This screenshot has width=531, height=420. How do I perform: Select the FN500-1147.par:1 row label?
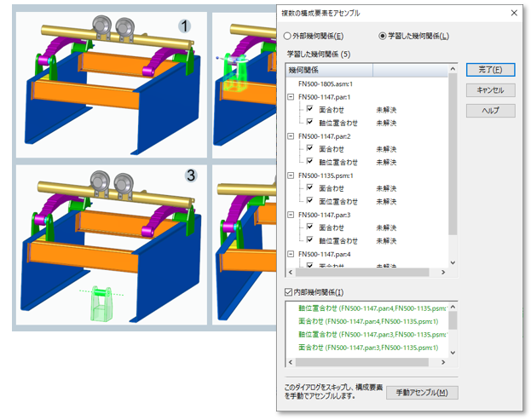(324, 97)
